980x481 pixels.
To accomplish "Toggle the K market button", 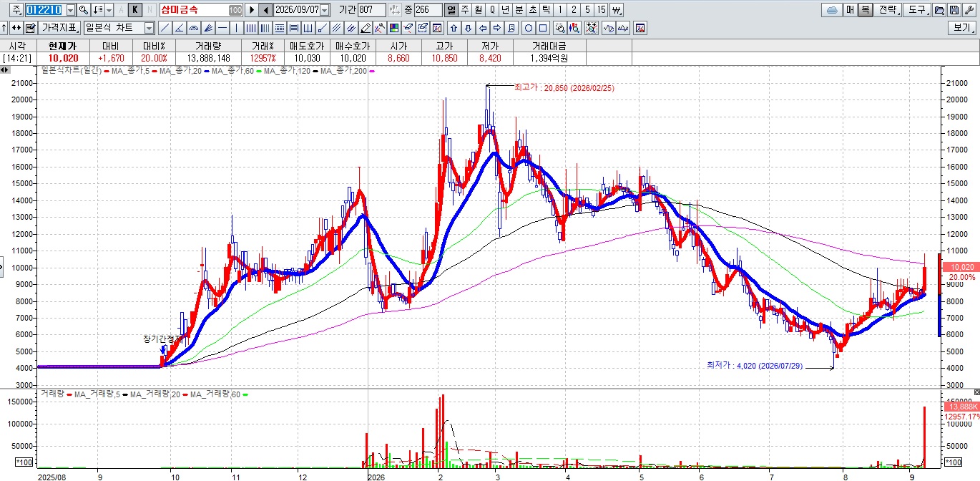I will coord(134,10).
